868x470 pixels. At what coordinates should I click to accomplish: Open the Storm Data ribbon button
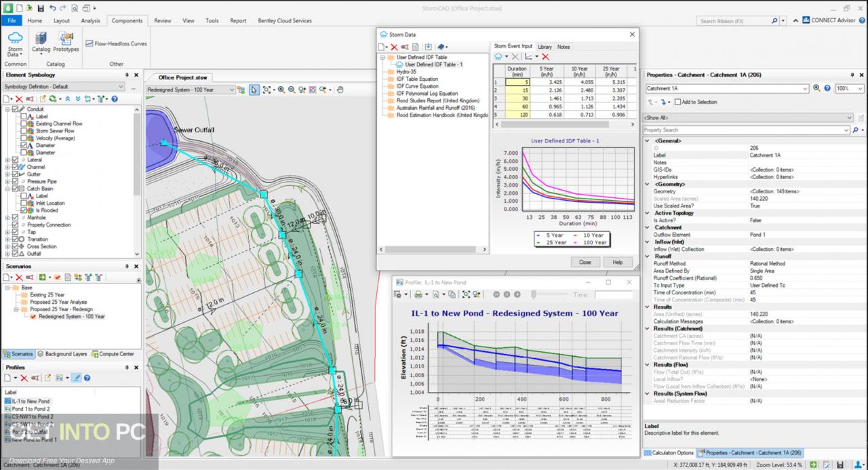point(15,44)
